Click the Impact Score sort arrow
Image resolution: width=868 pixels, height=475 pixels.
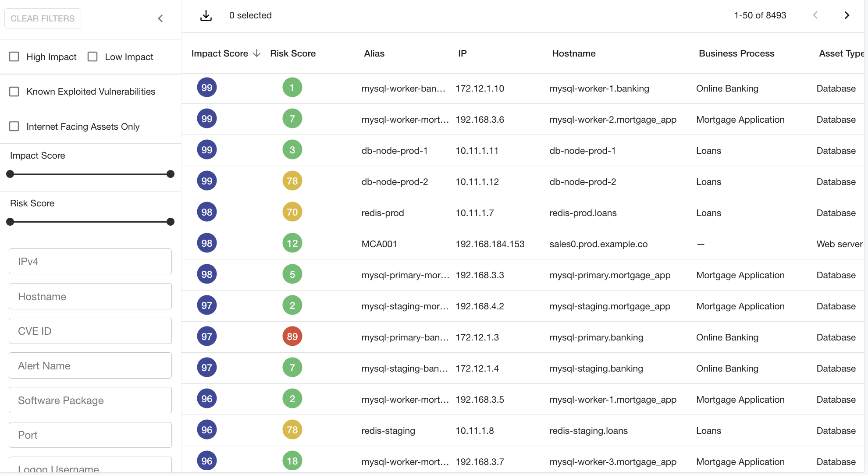click(257, 53)
